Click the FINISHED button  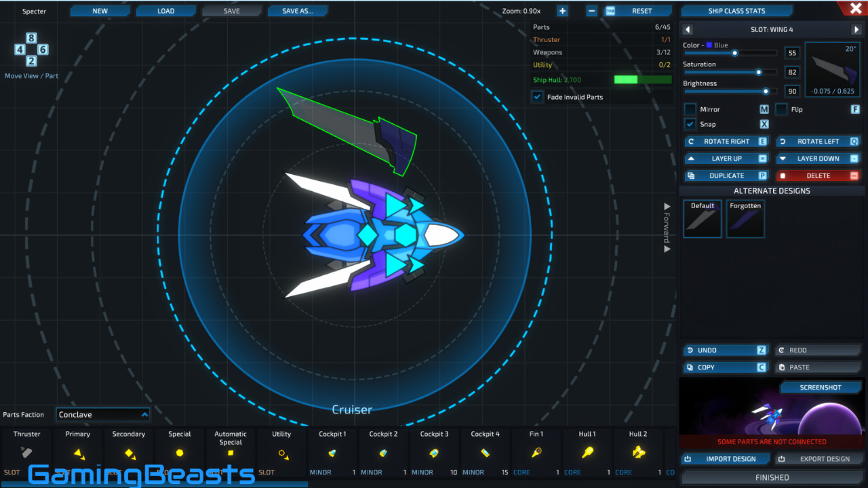tap(772, 477)
